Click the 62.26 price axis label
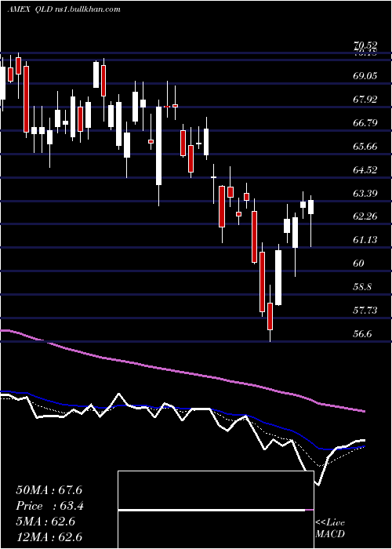The height and width of the screenshot is (549, 392). coord(365,216)
